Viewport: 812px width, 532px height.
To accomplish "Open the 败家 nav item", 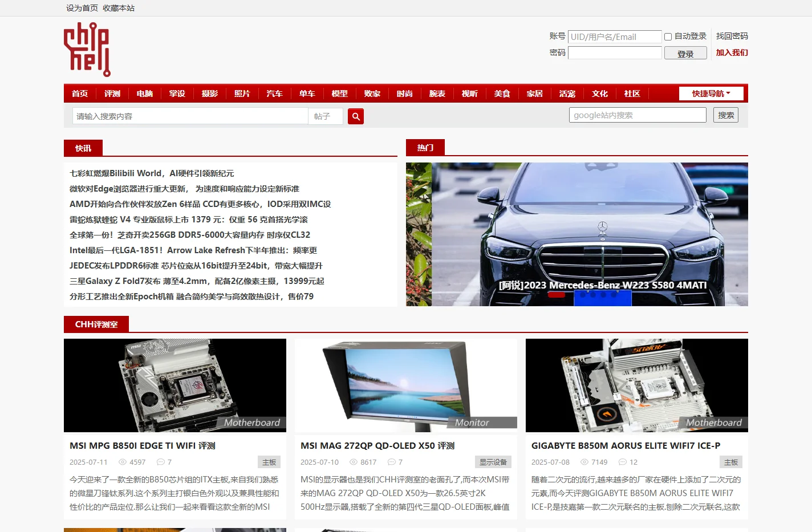I will tap(372, 94).
